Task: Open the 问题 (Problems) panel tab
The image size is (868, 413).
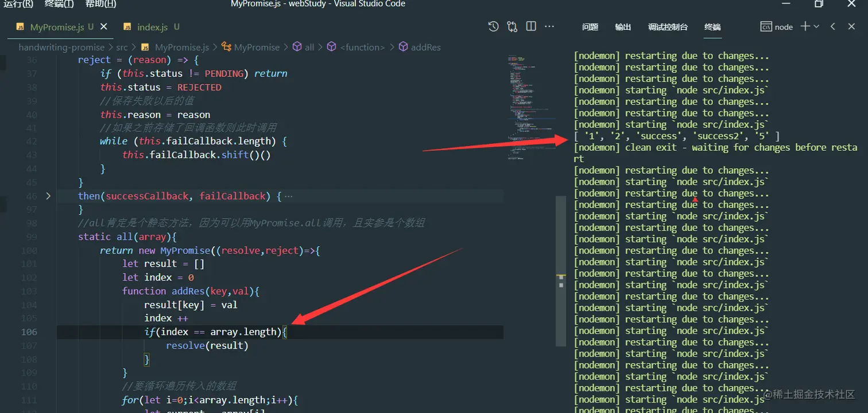Action: tap(590, 27)
